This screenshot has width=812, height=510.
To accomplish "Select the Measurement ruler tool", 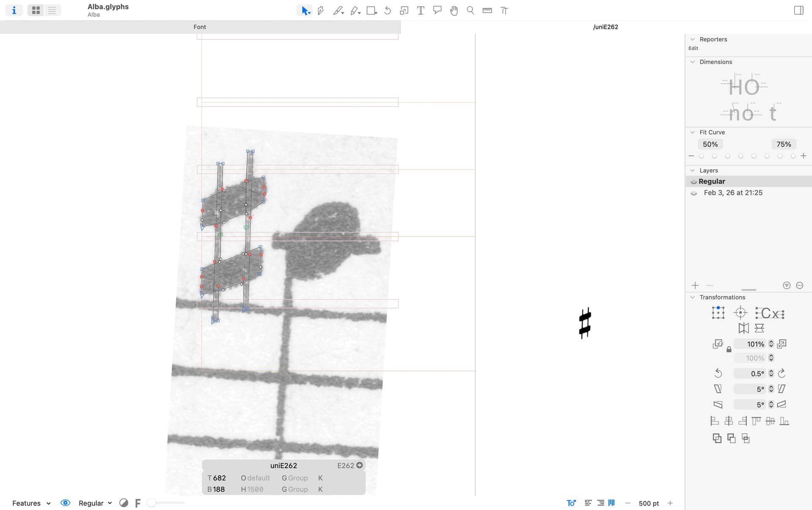I will 487,11.
